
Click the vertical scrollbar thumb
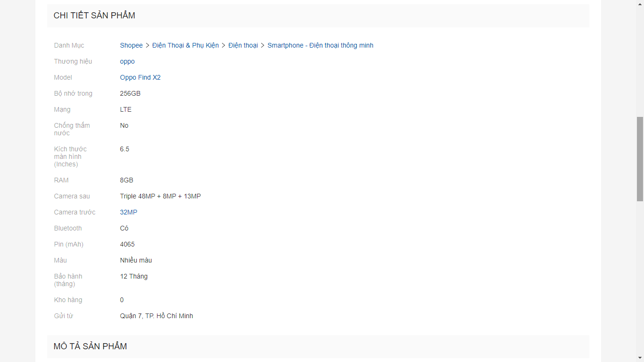click(x=640, y=159)
